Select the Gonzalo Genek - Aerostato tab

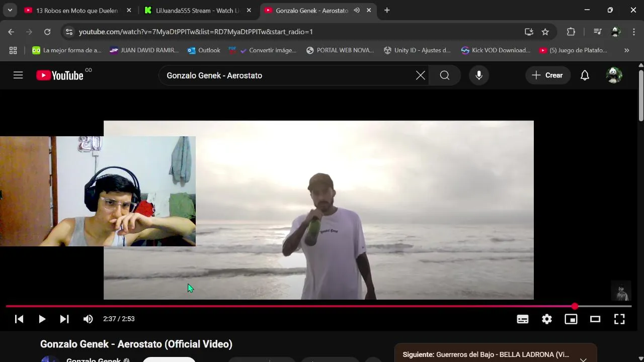tap(312, 11)
